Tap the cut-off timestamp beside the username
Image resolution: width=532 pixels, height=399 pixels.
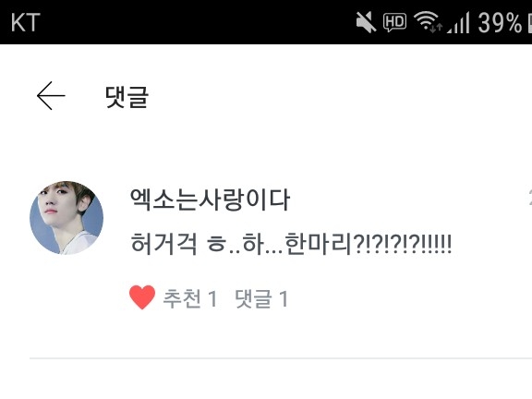tap(530, 198)
